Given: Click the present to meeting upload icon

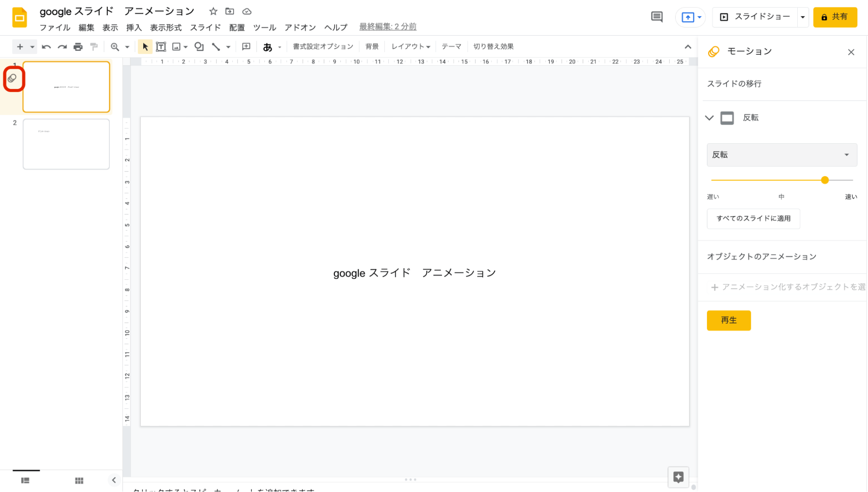Looking at the screenshot, I should click(x=687, y=17).
